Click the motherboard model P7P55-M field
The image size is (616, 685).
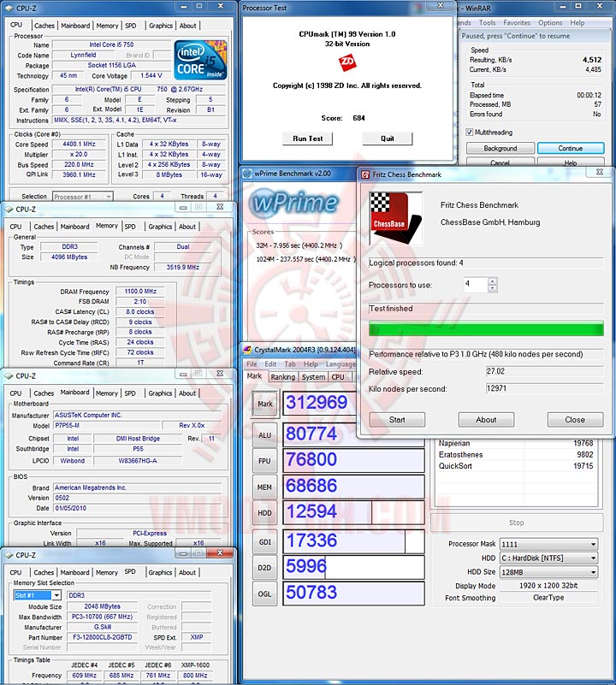coord(107,426)
